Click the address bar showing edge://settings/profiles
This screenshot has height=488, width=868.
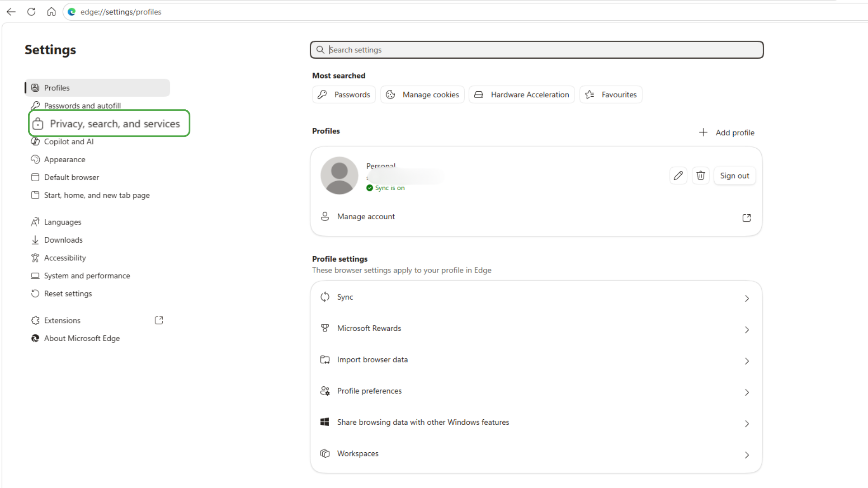point(466,12)
